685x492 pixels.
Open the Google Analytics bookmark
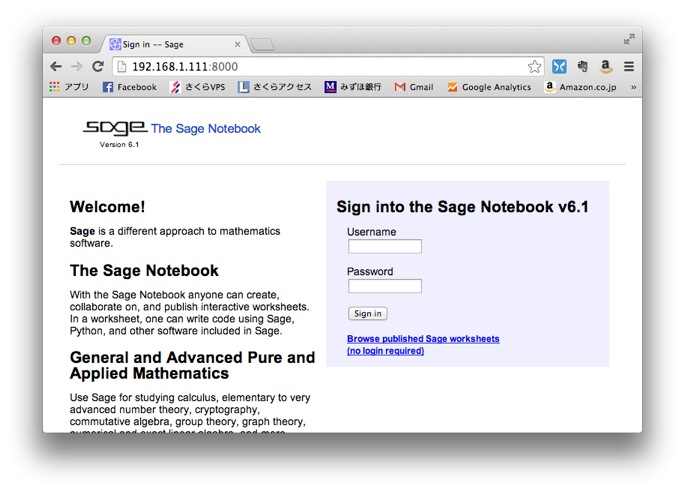coord(489,87)
